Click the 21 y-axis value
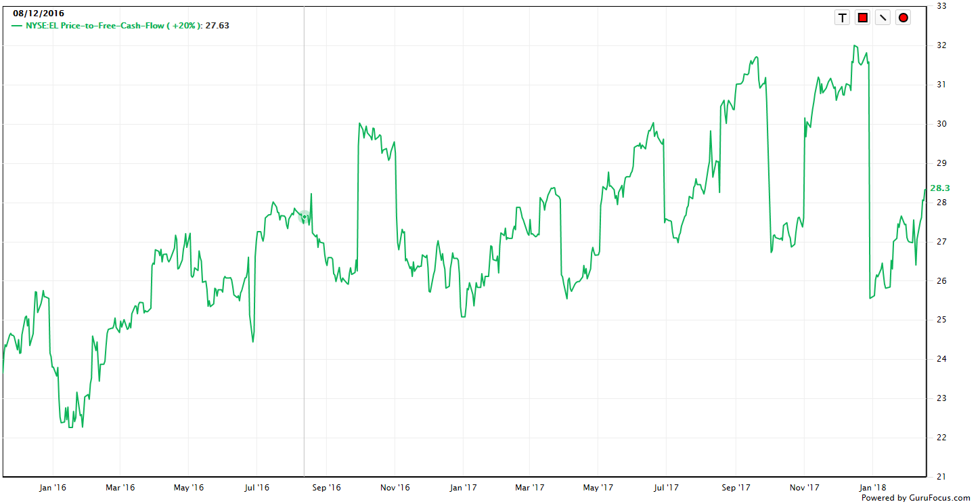 tap(941, 476)
